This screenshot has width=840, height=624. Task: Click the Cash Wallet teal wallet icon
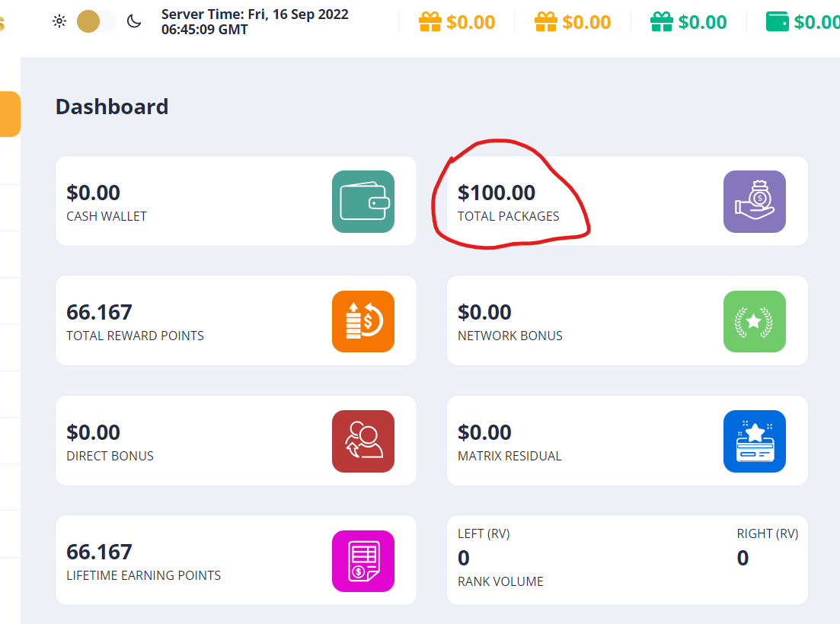point(363,202)
